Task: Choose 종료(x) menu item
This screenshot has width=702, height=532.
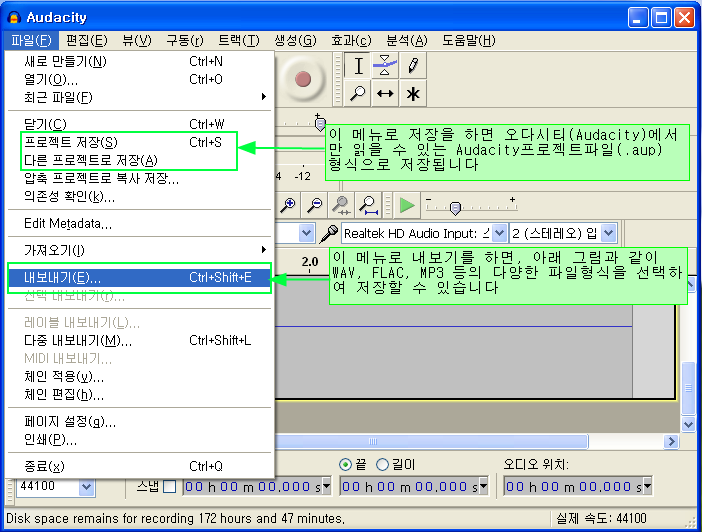Action: (x=140, y=466)
